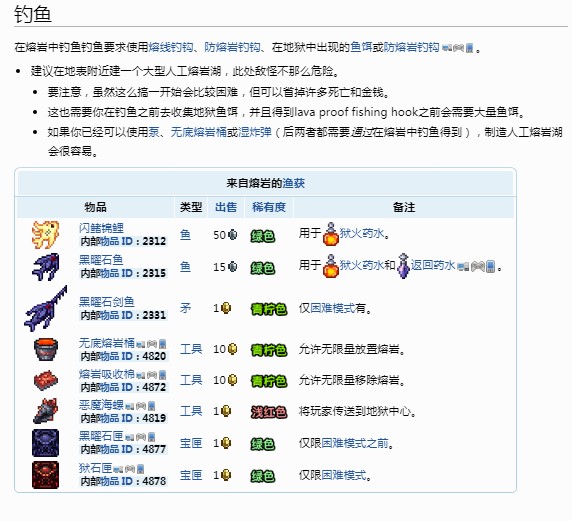The height and width of the screenshot is (521, 572).
Task: Click the 浅红色 rarity label
Action: coord(268,412)
